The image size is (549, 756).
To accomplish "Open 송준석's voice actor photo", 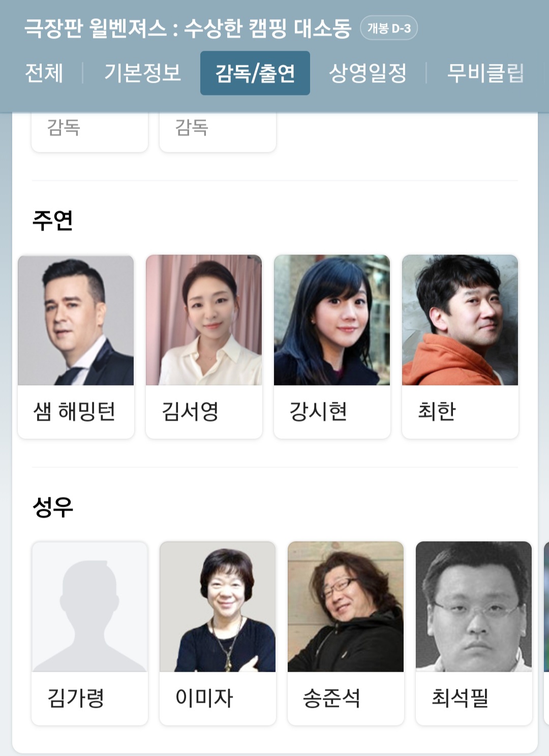I will tap(346, 607).
